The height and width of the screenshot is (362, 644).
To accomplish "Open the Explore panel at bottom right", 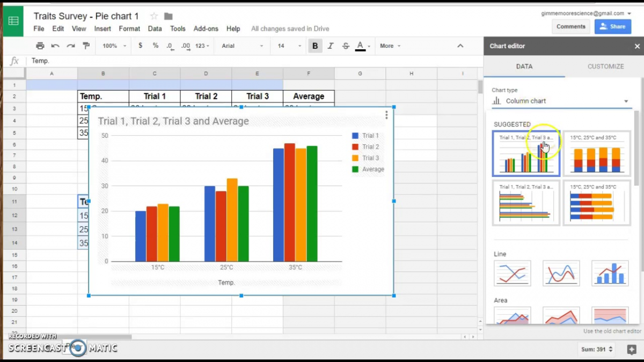I will pos(633,349).
